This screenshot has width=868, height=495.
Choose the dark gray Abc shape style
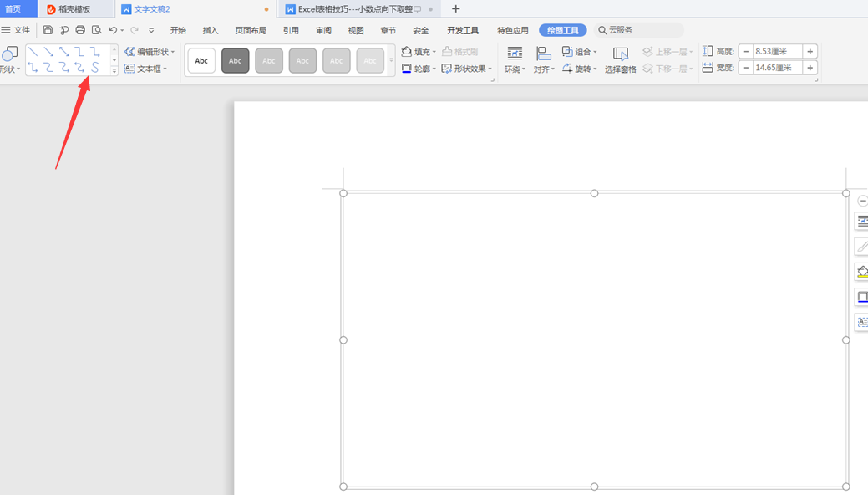pos(235,60)
